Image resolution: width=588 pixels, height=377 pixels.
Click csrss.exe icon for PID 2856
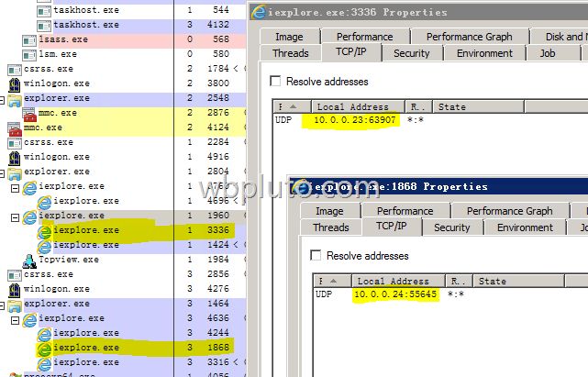(15, 275)
